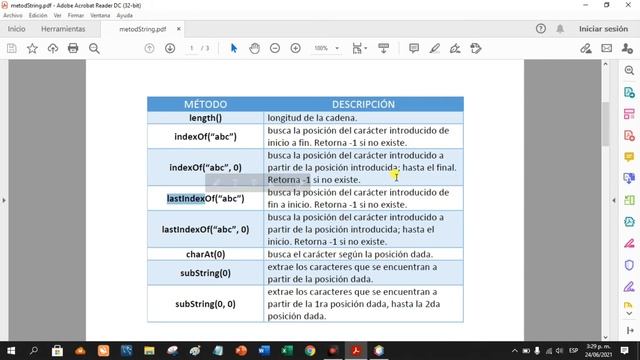Open Google Chrome from the taskbar
This screenshot has height=360, width=640.
(310, 351)
